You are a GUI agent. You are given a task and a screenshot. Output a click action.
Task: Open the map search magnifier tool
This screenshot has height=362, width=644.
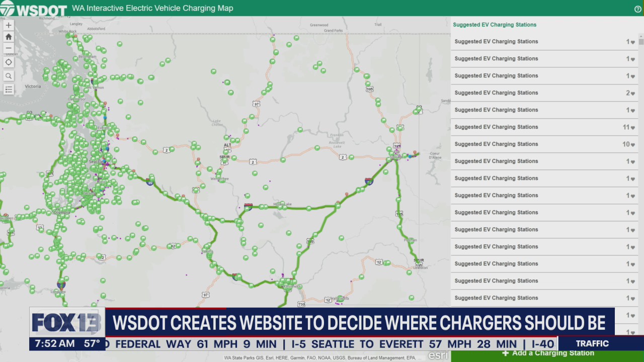9,76
